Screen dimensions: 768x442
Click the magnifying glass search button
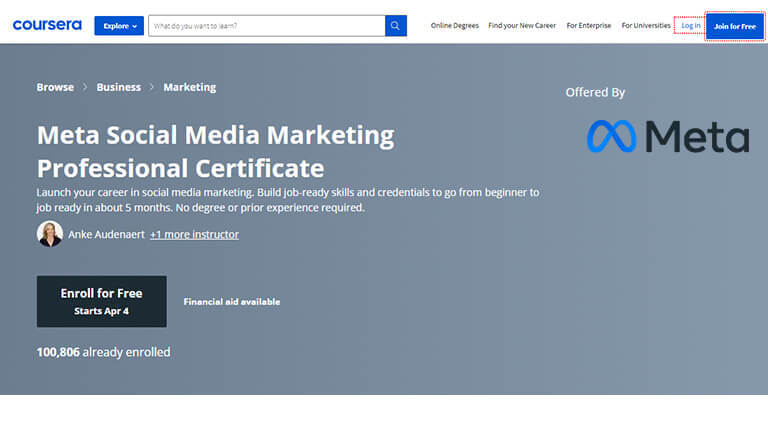coord(396,26)
